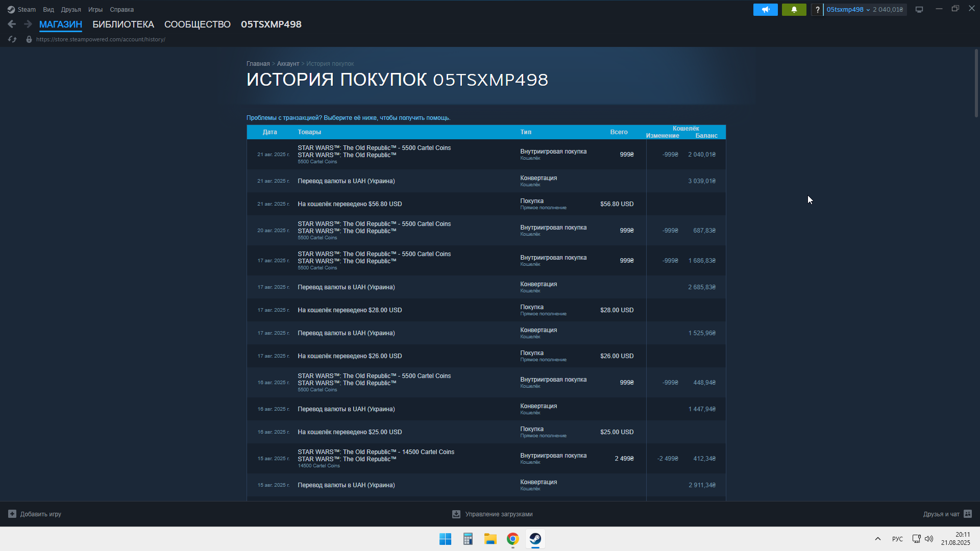The image size is (980, 551).
Task: Show hidden tray icons chevron
Action: point(878,539)
